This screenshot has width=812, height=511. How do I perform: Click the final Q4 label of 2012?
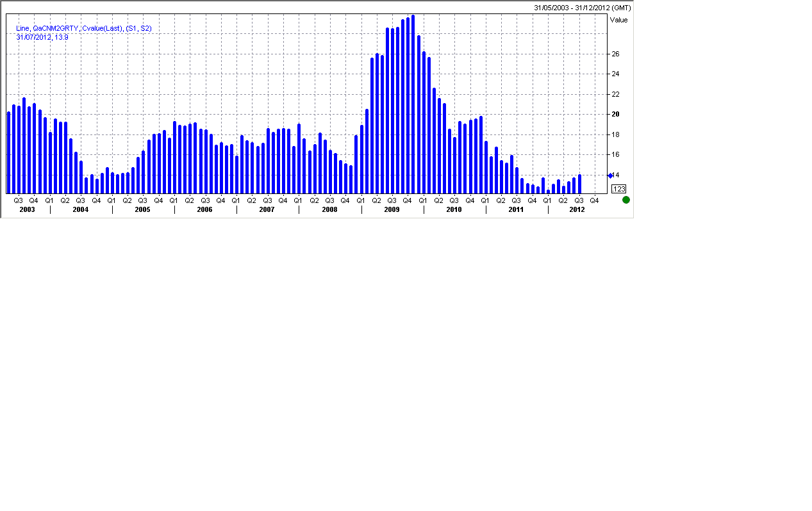click(594, 200)
